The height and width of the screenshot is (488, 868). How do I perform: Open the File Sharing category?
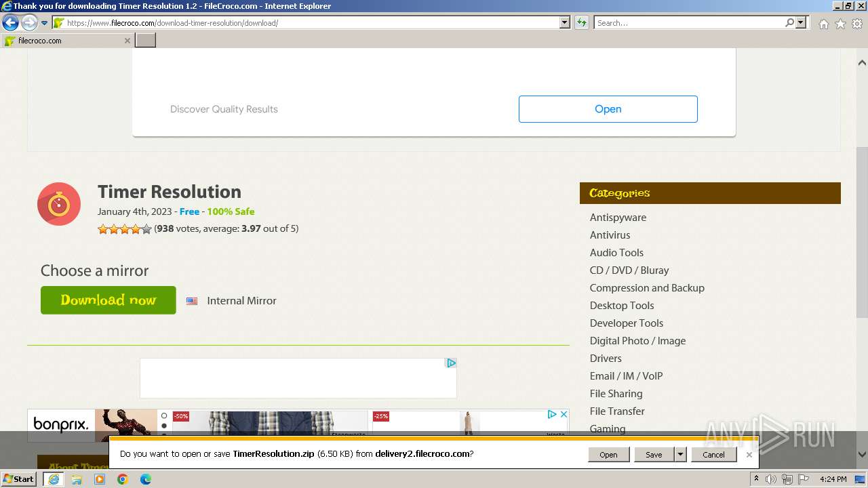pyautogui.click(x=616, y=394)
